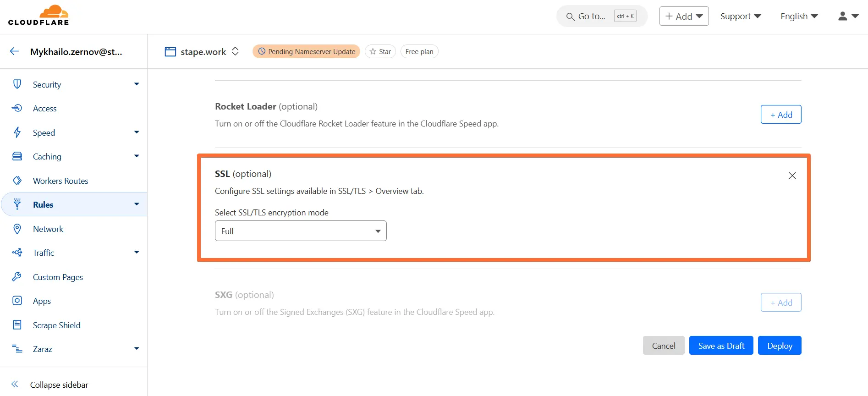Viewport: 868px width, 396px height.
Task: Open the Support menu
Action: click(x=741, y=16)
